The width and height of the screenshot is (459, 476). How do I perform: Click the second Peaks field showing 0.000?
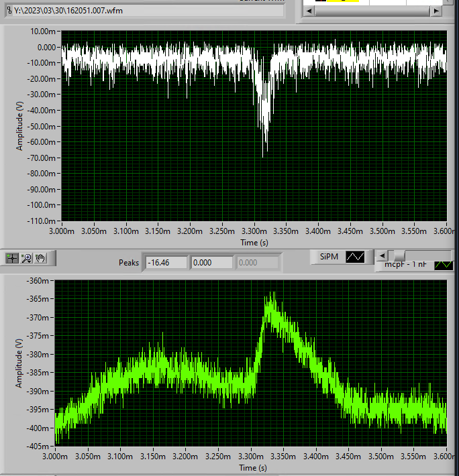(212, 263)
